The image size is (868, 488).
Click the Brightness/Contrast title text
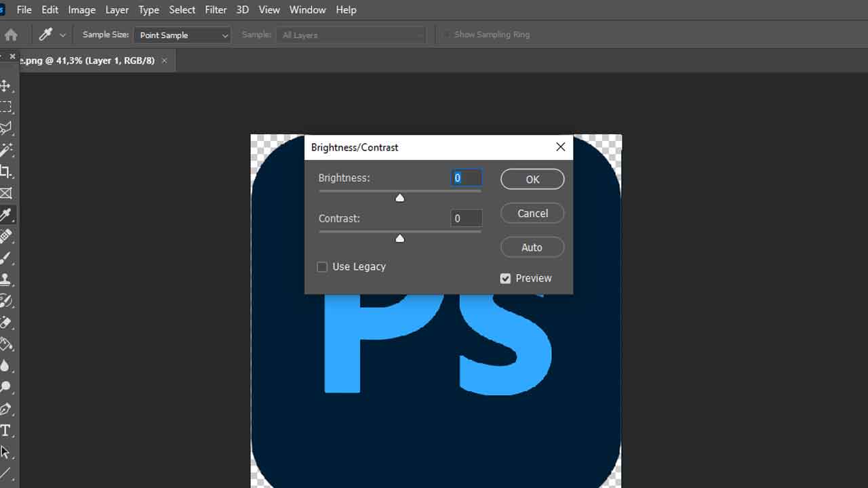pyautogui.click(x=355, y=147)
